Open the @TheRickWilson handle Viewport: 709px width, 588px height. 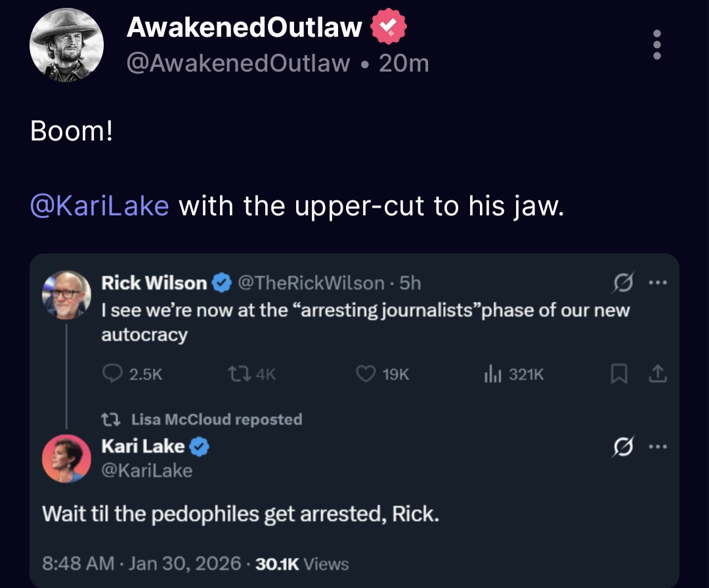[310, 283]
